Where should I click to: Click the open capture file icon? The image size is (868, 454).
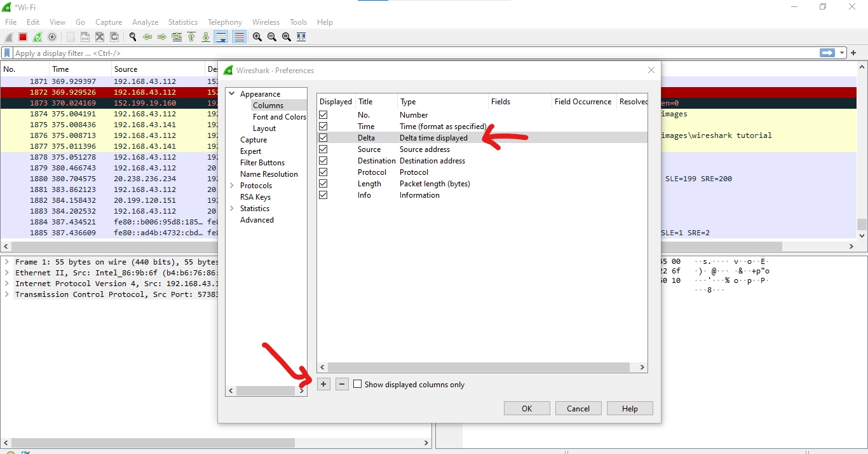[x=71, y=37]
